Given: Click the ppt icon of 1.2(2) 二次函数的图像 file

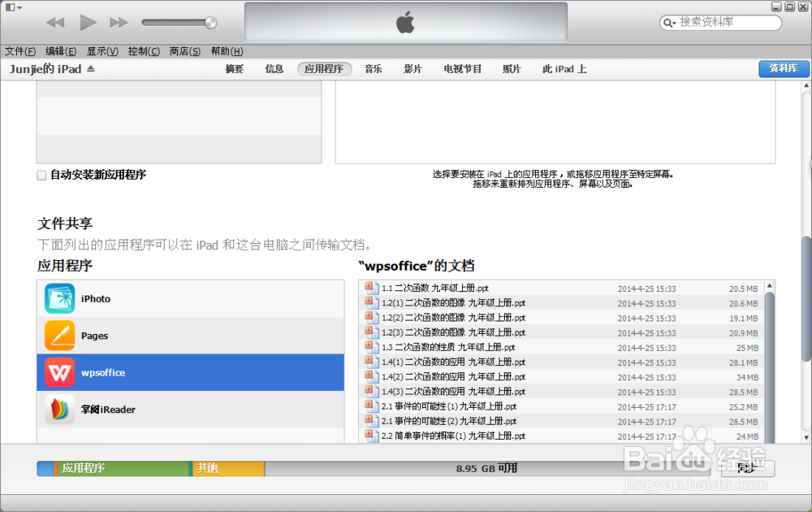Looking at the screenshot, I should tap(371, 317).
